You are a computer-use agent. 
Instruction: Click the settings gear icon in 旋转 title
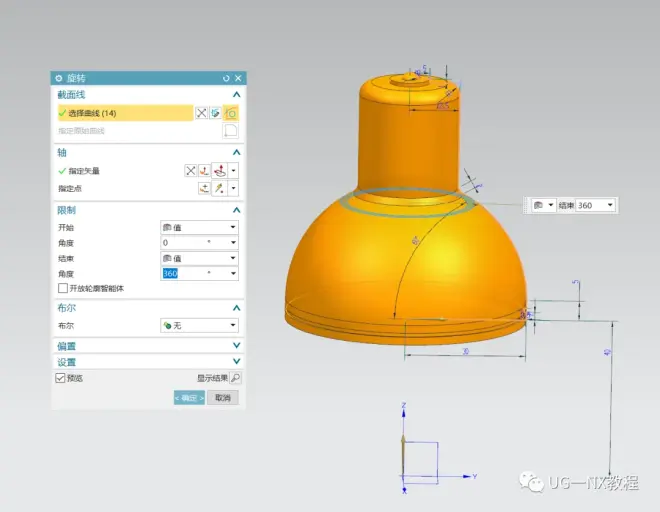coord(58,78)
